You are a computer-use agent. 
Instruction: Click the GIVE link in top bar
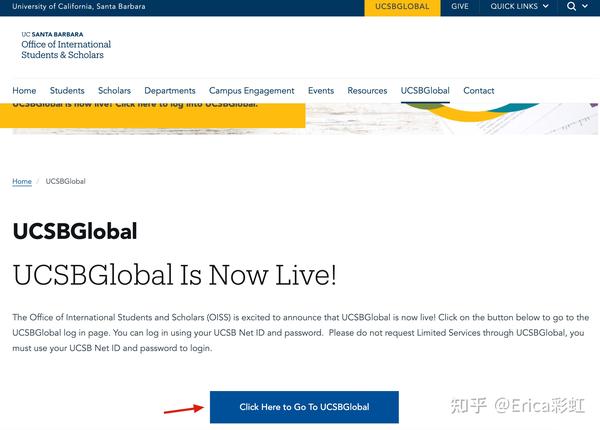coord(460,7)
